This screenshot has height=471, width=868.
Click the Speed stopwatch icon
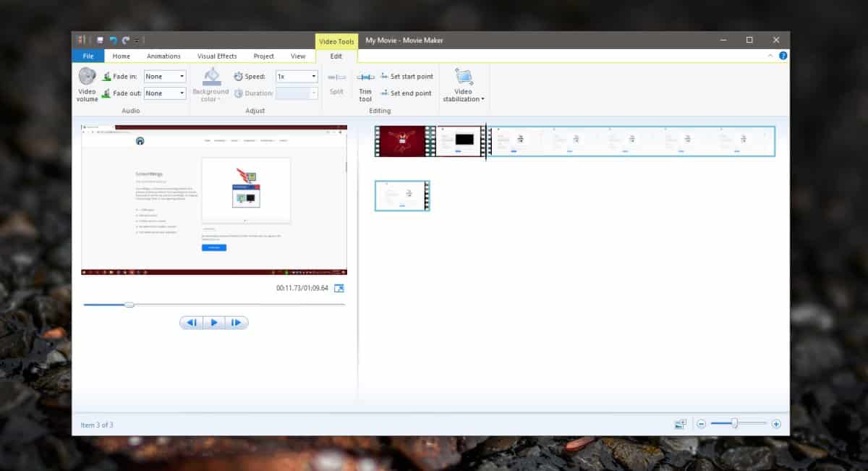tap(239, 76)
